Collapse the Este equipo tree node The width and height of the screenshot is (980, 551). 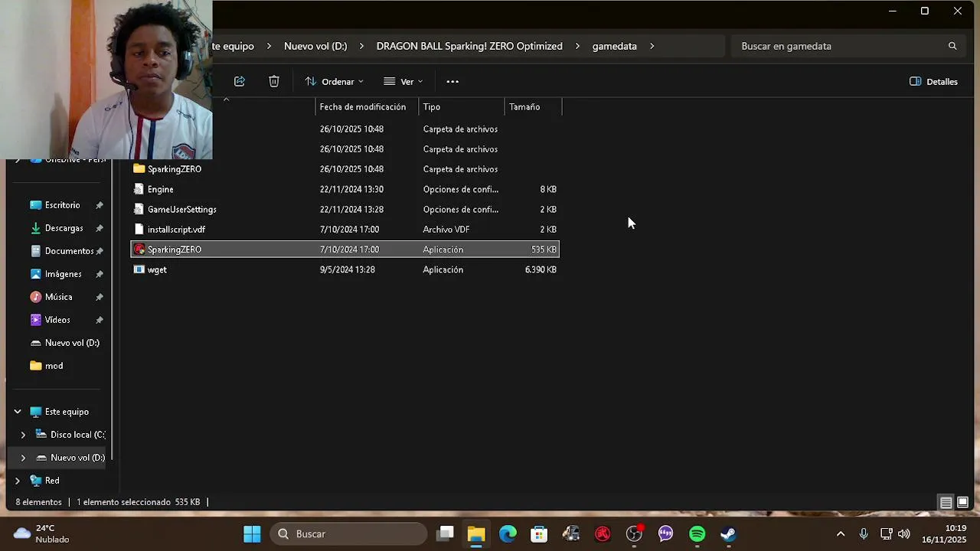[x=18, y=412]
